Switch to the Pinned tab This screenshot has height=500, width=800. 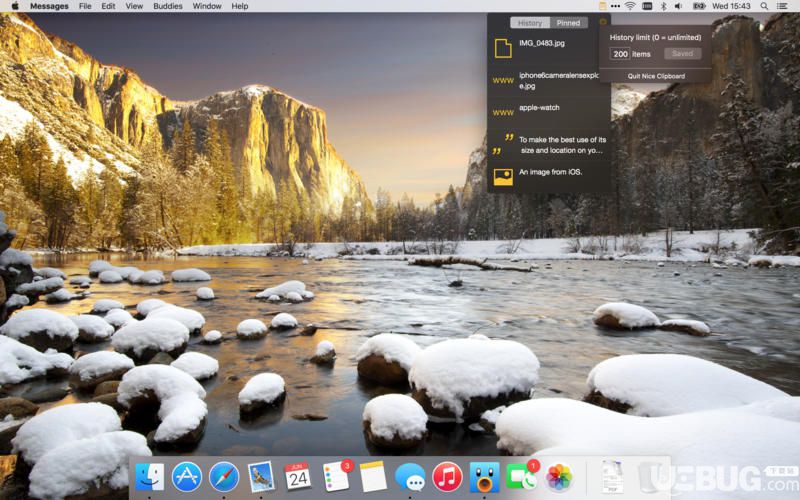click(568, 23)
